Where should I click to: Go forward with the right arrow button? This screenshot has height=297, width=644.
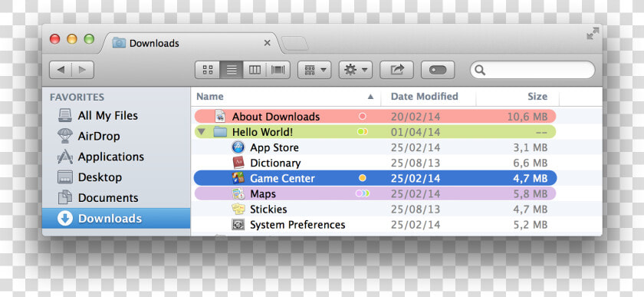tap(83, 70)
